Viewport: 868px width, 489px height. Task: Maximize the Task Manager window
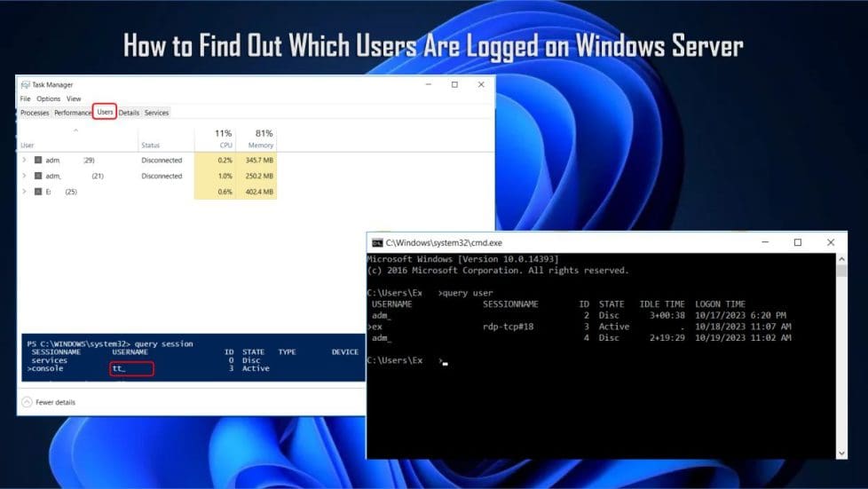454,84
